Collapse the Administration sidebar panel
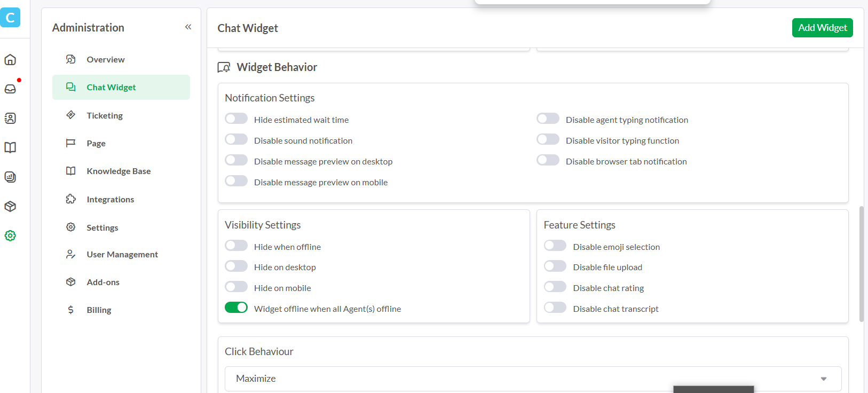 point(188,27)
